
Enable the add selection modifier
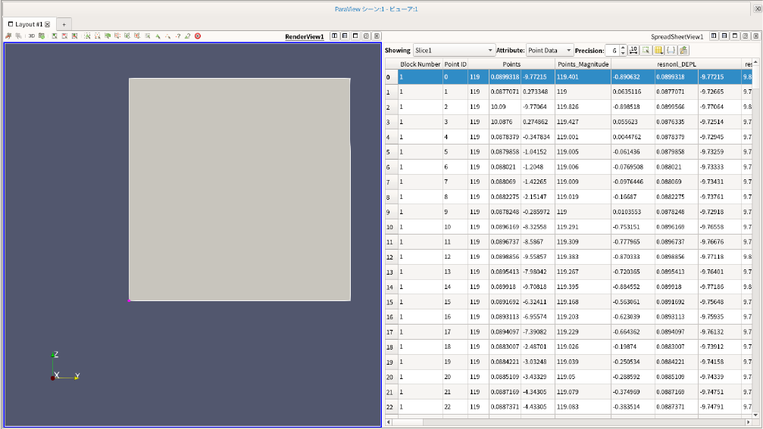point(54,36)
